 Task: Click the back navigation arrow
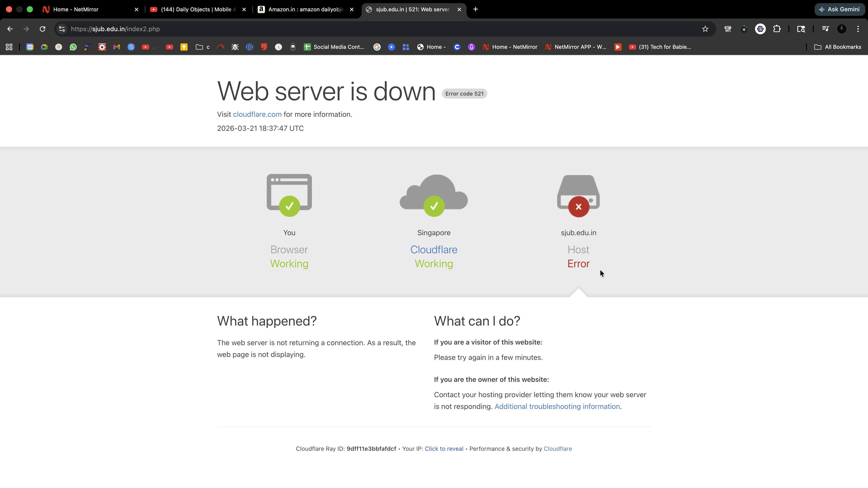(10, 29)
